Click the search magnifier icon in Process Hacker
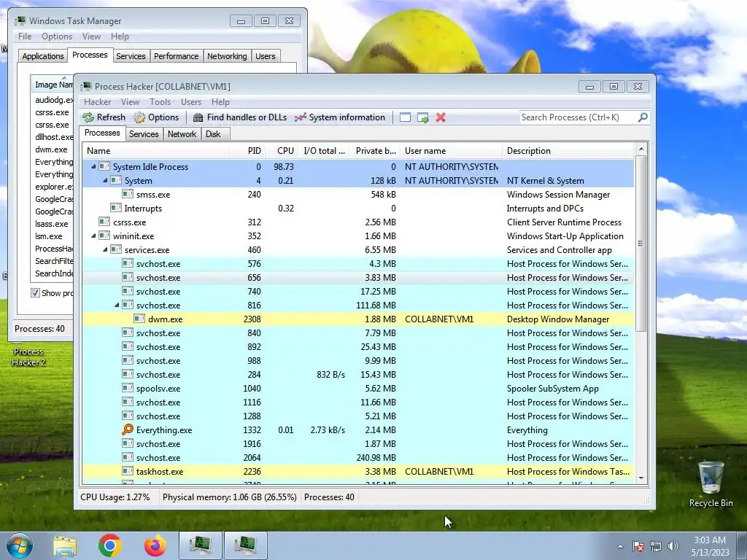 (643, 117)
